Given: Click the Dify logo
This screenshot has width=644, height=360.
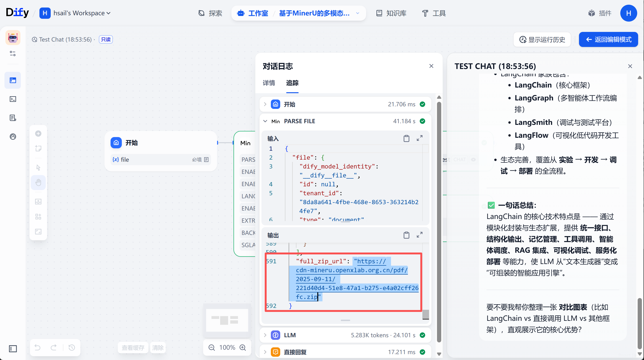Looking at the screenshot, I should (17, 13).
